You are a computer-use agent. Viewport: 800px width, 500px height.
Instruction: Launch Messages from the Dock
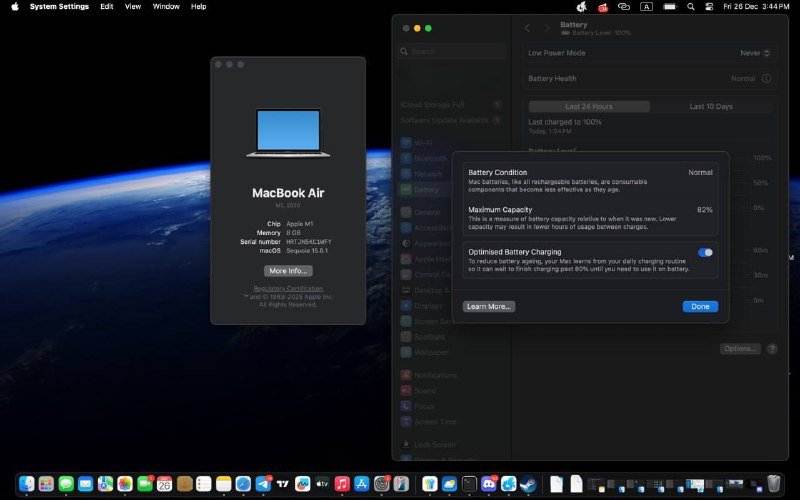point(66,483)
